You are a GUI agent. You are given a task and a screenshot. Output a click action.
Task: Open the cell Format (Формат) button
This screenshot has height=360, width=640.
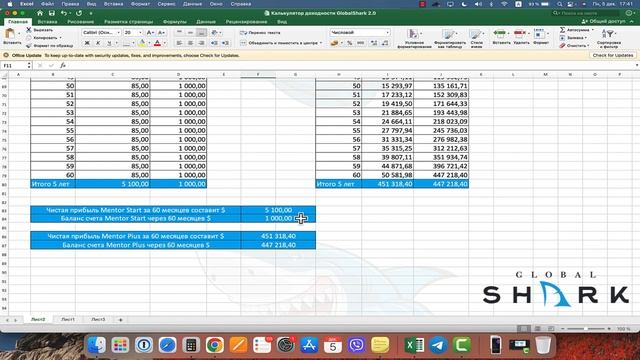coord(540,36)
